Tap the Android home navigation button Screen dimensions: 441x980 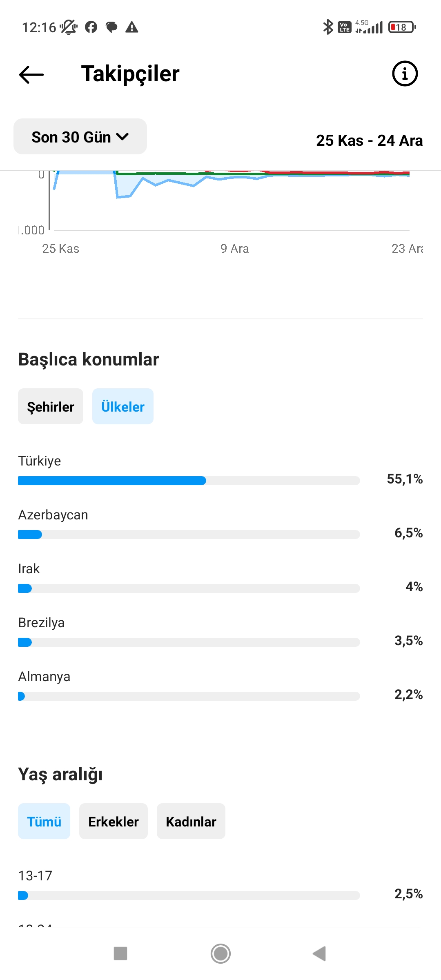tap(220, 953)
